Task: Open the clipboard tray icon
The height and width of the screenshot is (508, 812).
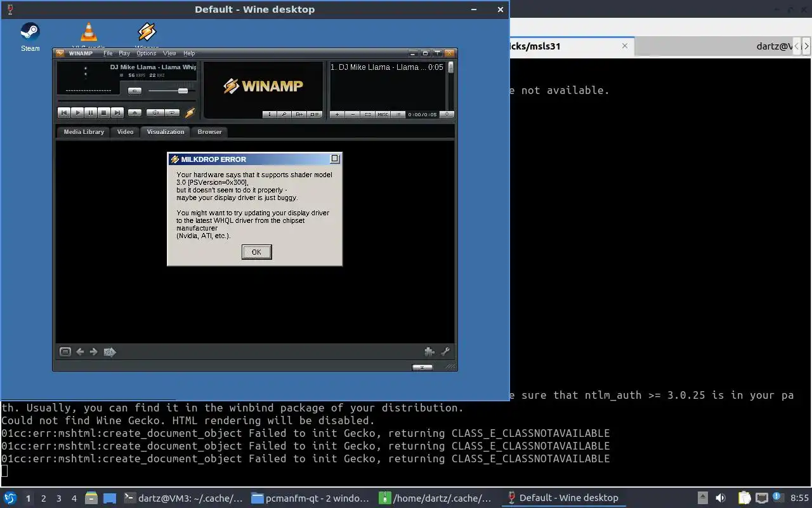Action: [744, 498]
